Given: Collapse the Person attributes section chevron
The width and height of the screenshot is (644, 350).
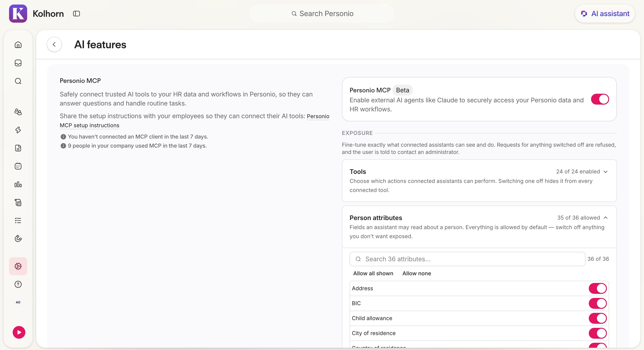Looking at the screenshot, I should (606, 218).
